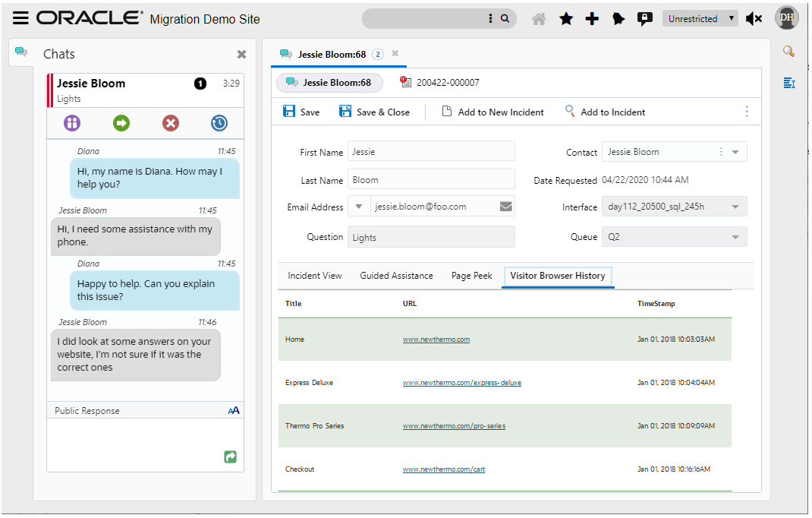Click the purple conference chat icon
Viewport: 812px width, 518px height.
72,123
